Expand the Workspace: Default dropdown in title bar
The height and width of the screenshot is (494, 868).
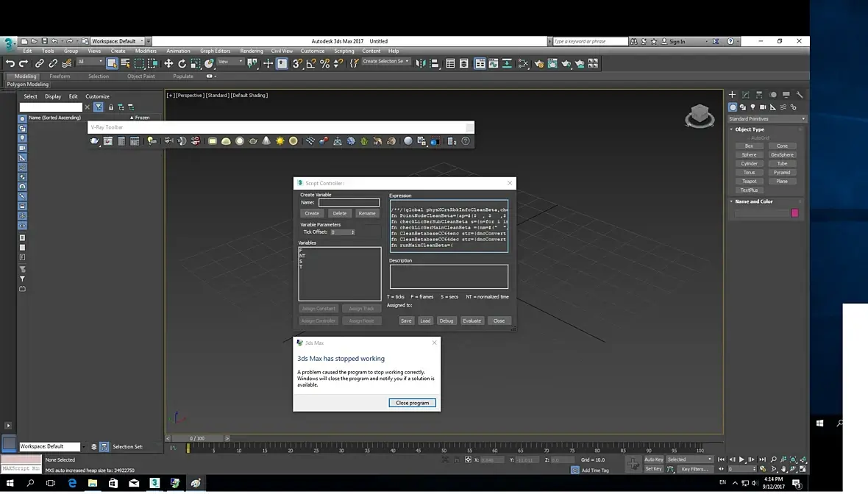[x=118, y=41]
